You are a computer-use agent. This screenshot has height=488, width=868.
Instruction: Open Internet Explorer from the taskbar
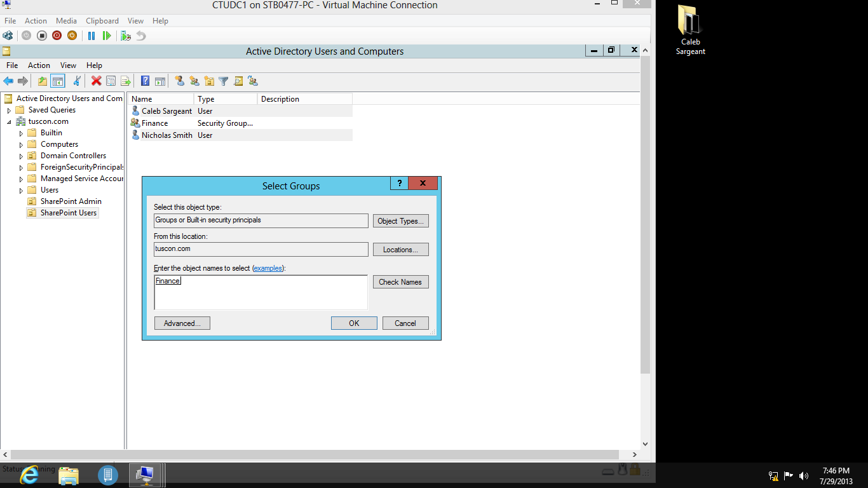(x=29, y=475)
